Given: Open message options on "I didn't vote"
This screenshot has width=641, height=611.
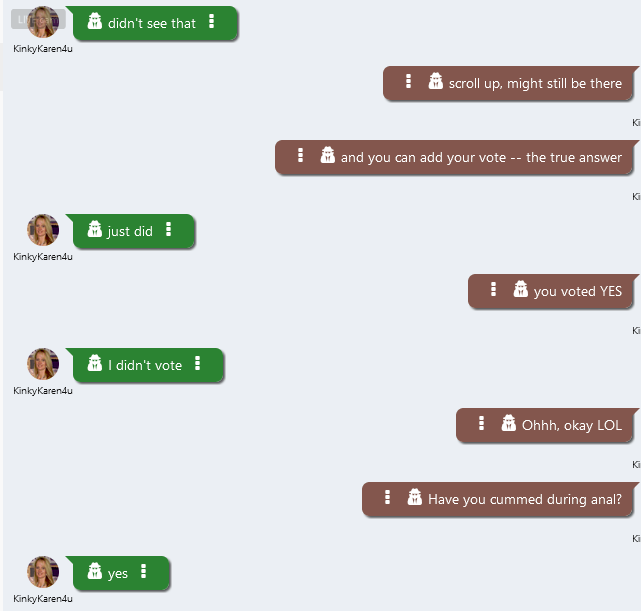Looking at the screenshot, I should pos(198,364).
